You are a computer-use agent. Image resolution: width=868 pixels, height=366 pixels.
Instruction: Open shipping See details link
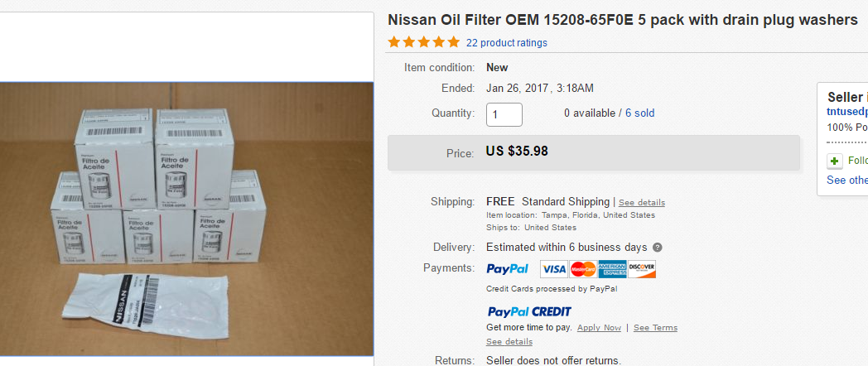point(641,203)
